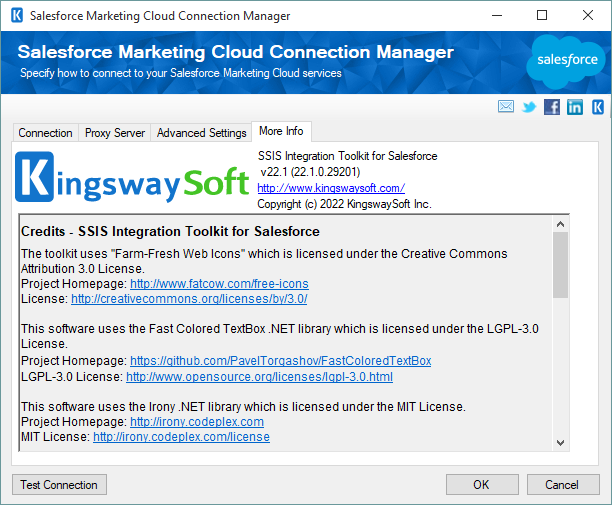Click the version text v22.1 (22.1.0.29201)

(x=310, y=172)
